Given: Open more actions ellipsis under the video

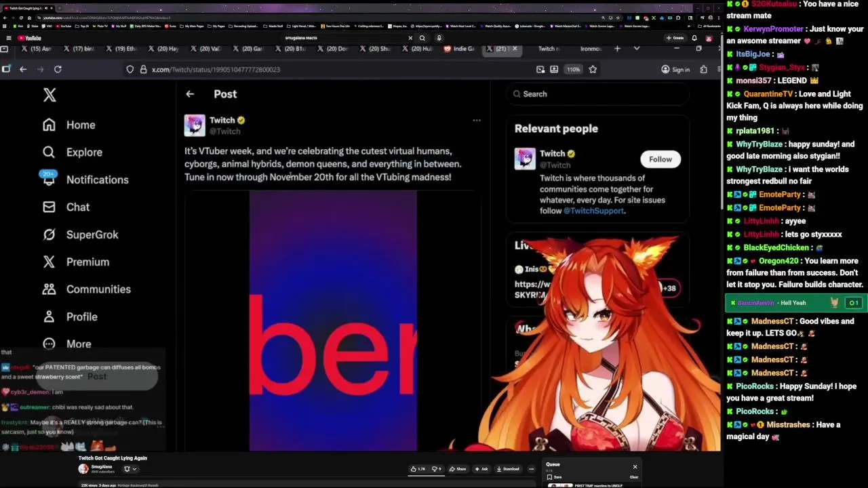Looking at the screenshot, I should [x=531, y=469].
